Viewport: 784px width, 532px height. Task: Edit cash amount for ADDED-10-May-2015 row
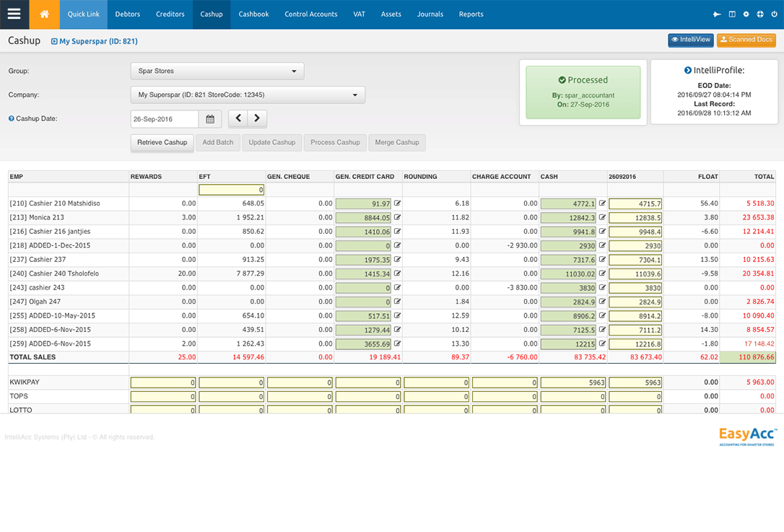pyautogui.click(x=603, y=315)
